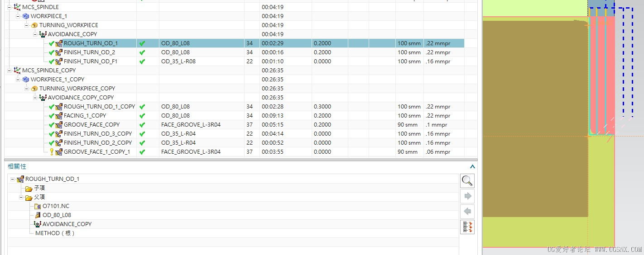The width and height of the screenshot is (644, 255).
Task: Click the list options button below the arrow buttons
Action: click(x=467, y=227)
